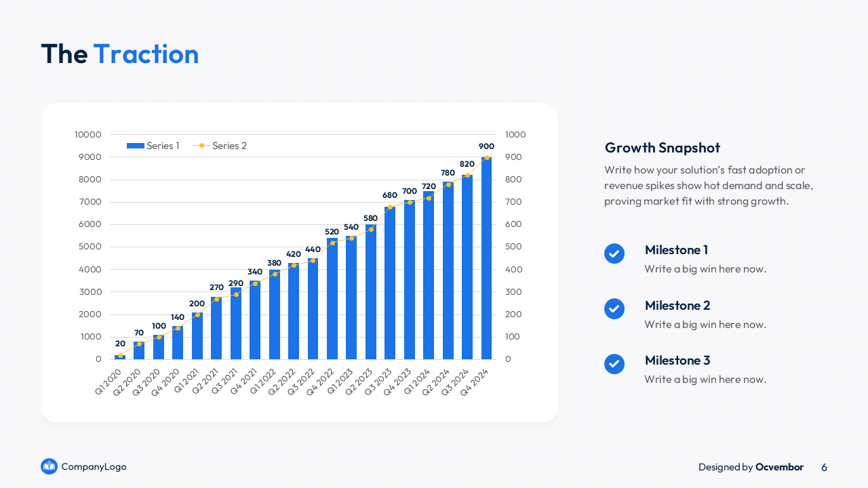Click the Milestone 3 heading text
868x488 pixels.
tap(677, 361)
